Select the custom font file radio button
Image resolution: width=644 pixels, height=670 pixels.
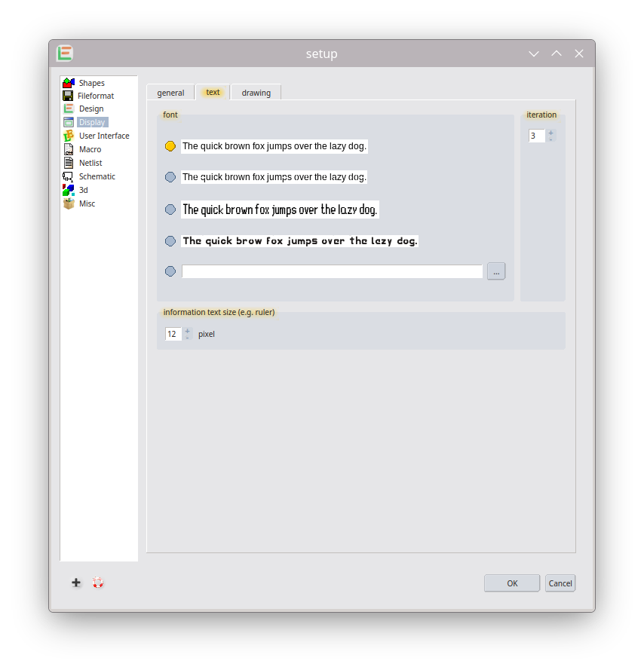click(x=170, y=271)
